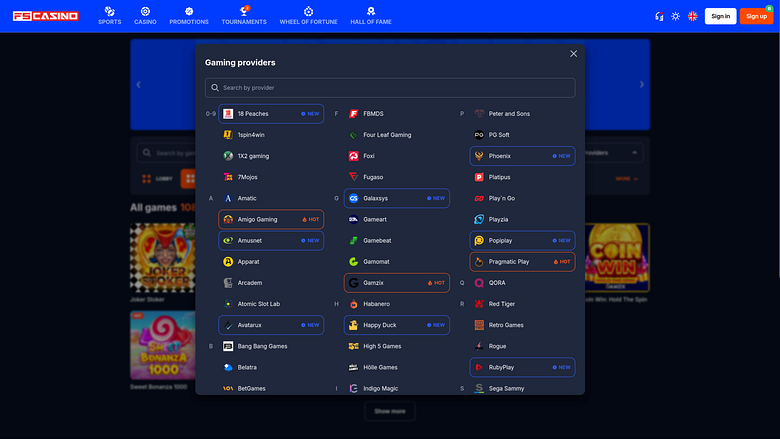
Task: Open live support headset icon
Action: point(659,16)
